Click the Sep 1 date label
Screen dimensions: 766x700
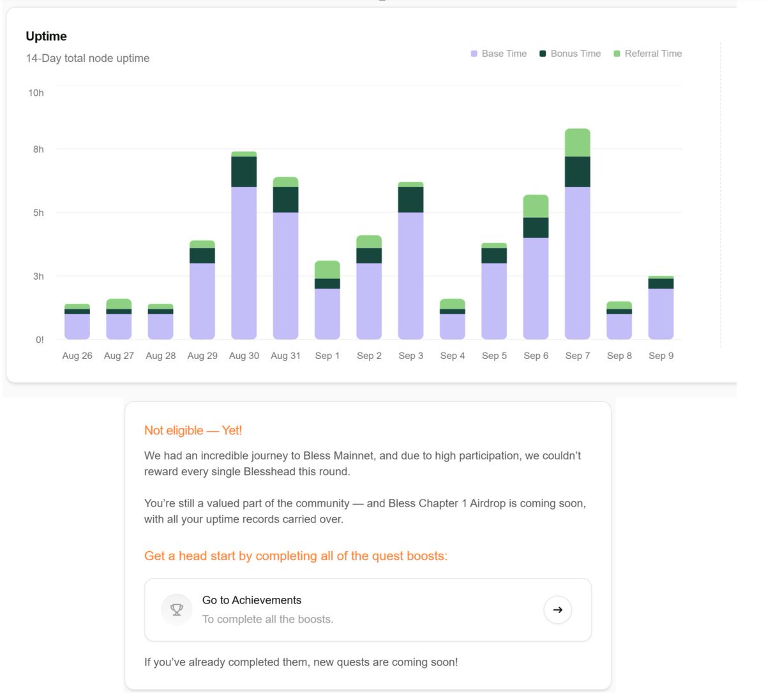point(327,356)
